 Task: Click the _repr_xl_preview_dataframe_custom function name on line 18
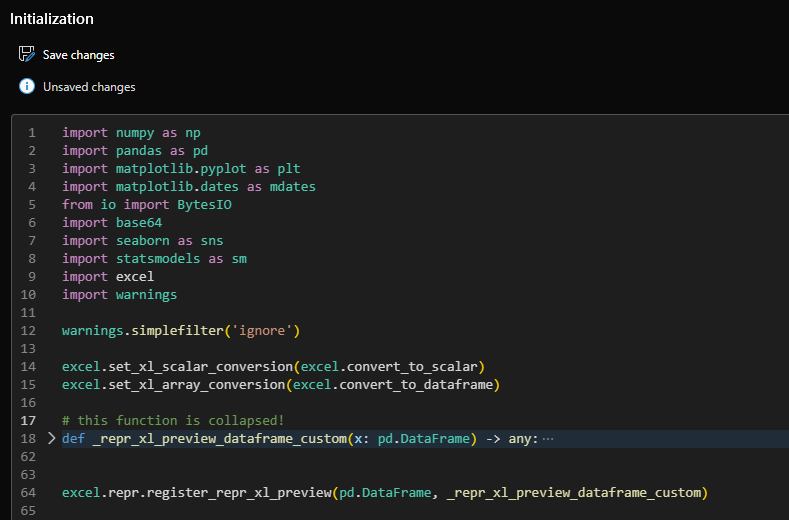(217, 439)
